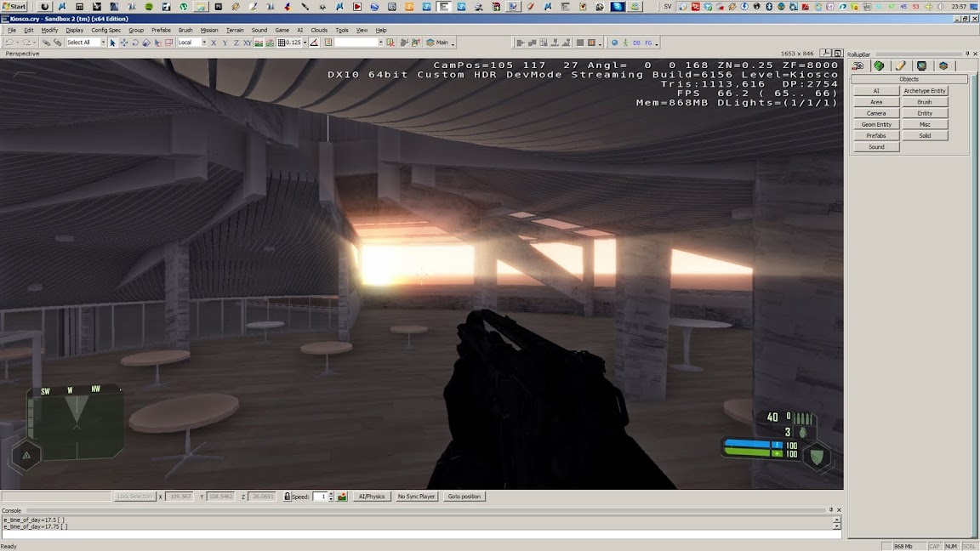980x551 pixels.
Task: Click the Solid object button
Action: [925, 135]
